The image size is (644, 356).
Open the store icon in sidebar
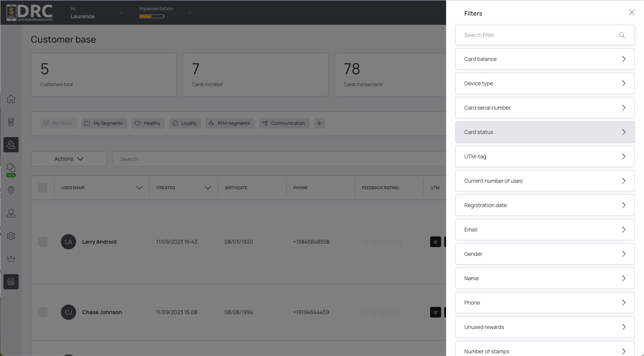pyautogui.click(x=11, y=282)
